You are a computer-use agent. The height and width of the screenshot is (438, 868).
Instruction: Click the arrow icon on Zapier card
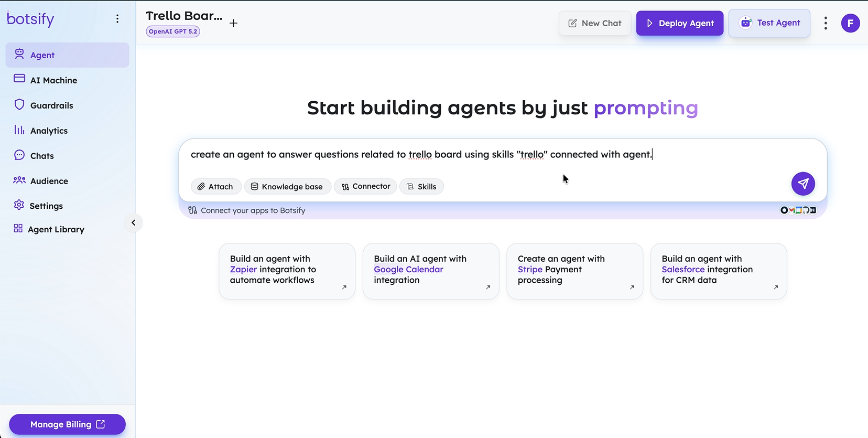pyautogui.click(x=344, y=287)
